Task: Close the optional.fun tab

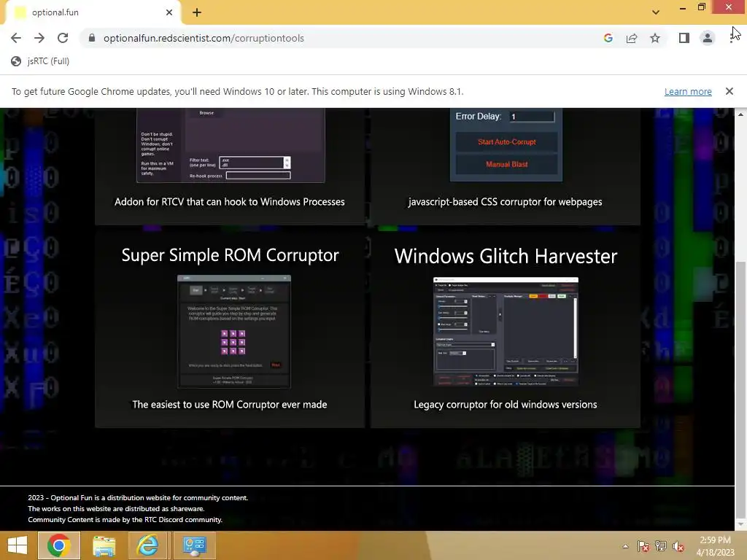Action: coord(169,12)
